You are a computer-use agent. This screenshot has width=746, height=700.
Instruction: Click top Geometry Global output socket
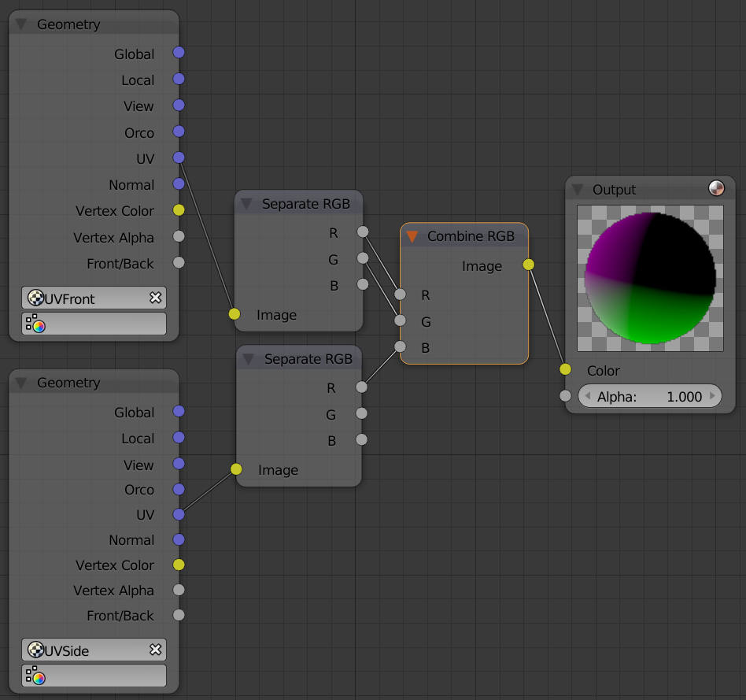click(x=179, y=53)
